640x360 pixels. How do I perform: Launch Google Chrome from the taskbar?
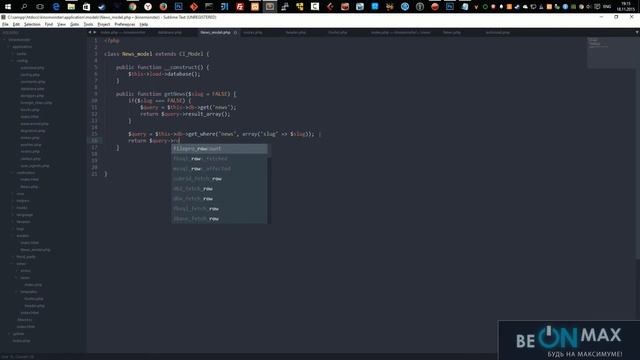132,7
